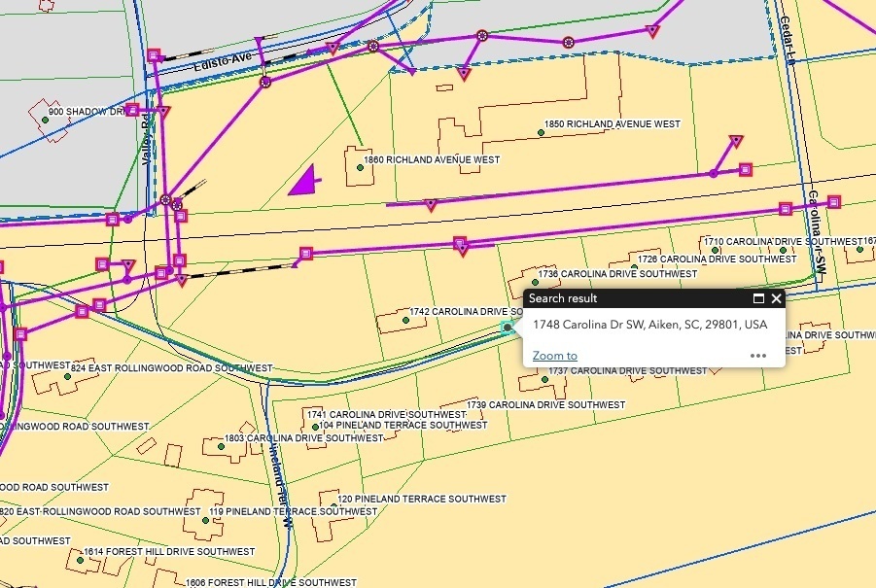
Task: Click the 1860 Richland Avenue West address point
Action: click(x=360, y=167)
